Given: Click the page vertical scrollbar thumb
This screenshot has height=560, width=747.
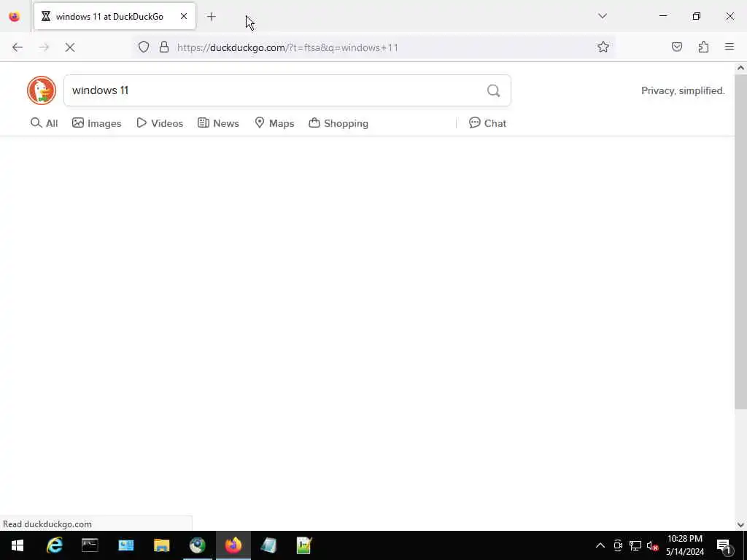Looking at the screenshot, I should [x=740, y=241].
